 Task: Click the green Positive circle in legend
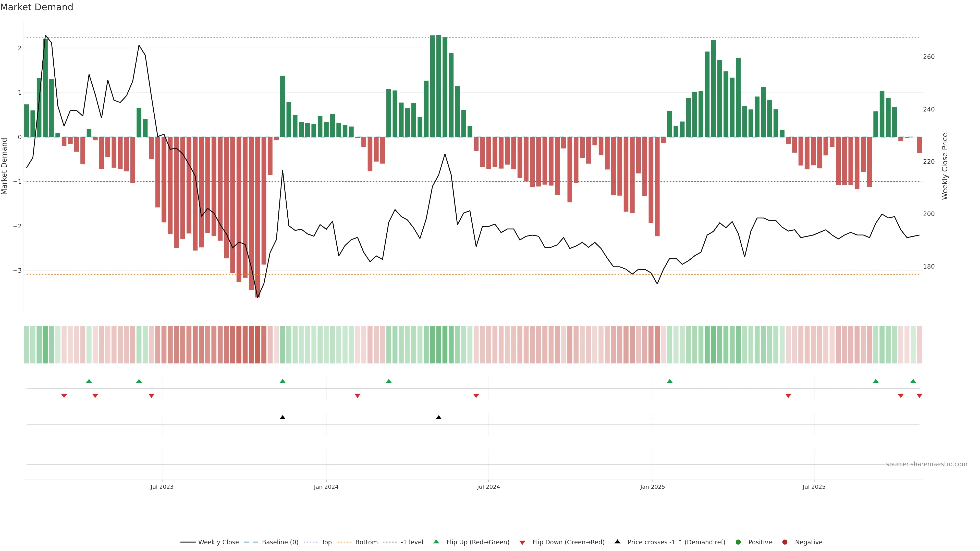point(738,542)
